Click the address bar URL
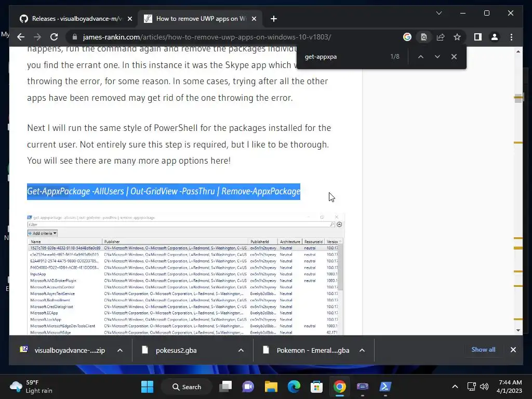The image size is (532, 399). [x=207, y=37]
